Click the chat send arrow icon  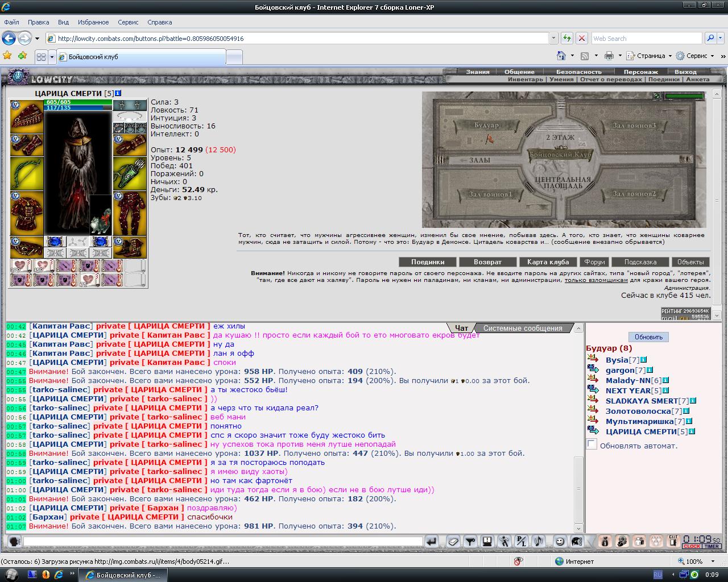point(432,542)
